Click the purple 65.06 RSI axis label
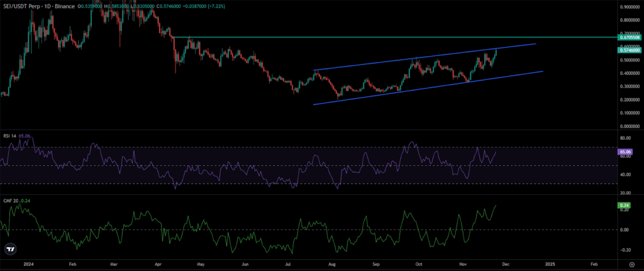Image resolution: width=644 pixels, height=271 pixels. [x=625, y=152]
